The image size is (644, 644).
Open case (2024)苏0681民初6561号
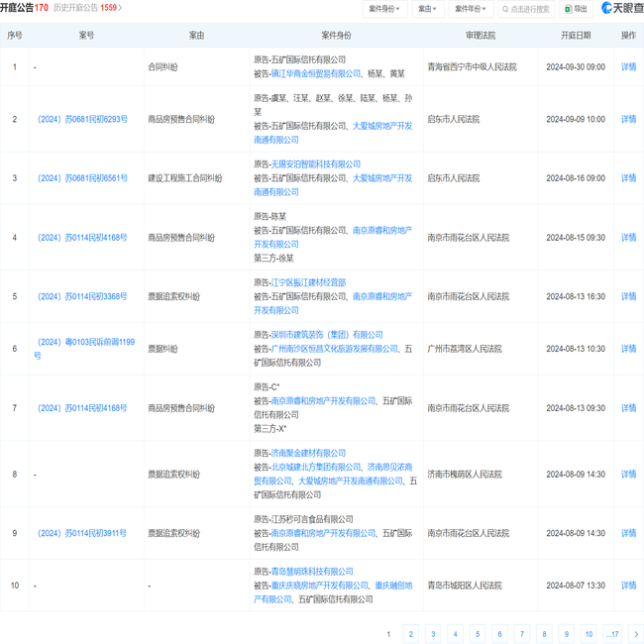click(82, 178)
